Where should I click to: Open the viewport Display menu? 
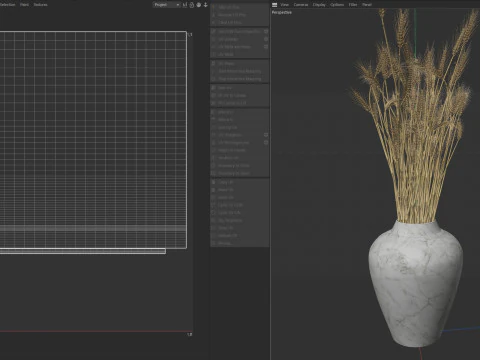pyautogui.click(x=319, y=5)
